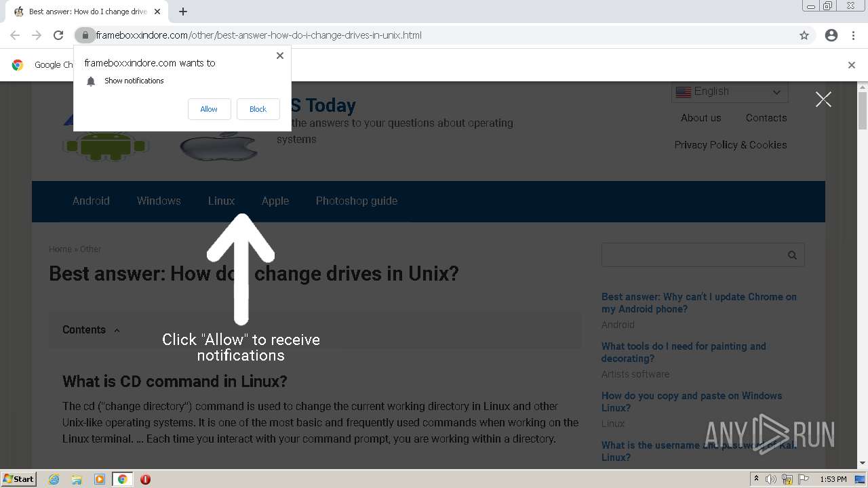The image size is (868, 488).
Task: Click the Android robot logo image
Action: [106, 146]
